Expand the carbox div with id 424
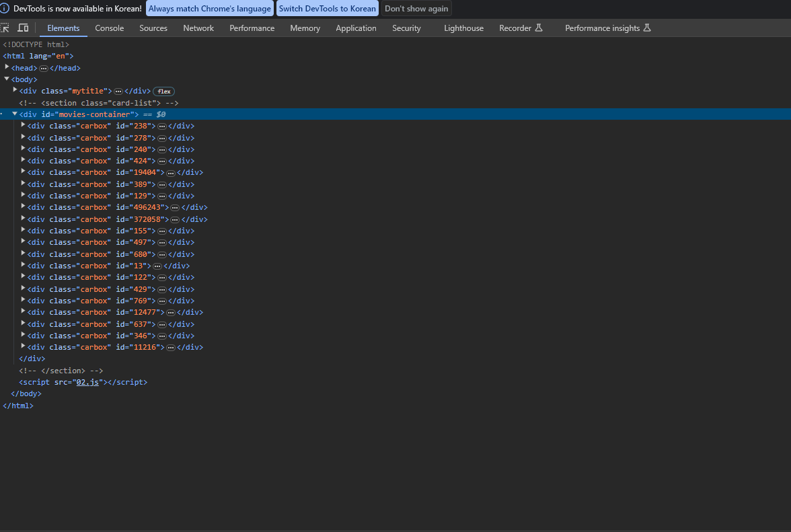Viewport: 791px width, 532px height. coord(23,160)
